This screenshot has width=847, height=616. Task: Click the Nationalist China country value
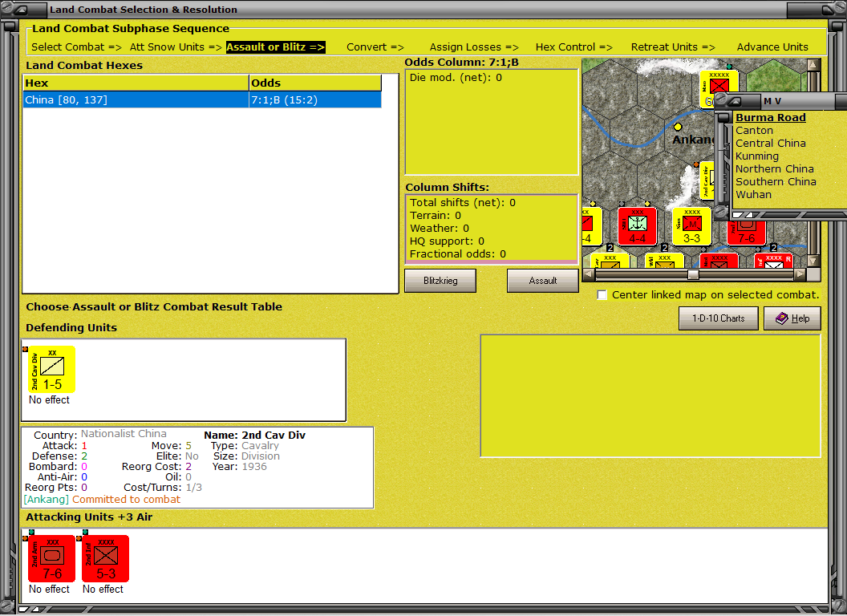[x=124, y=434]
